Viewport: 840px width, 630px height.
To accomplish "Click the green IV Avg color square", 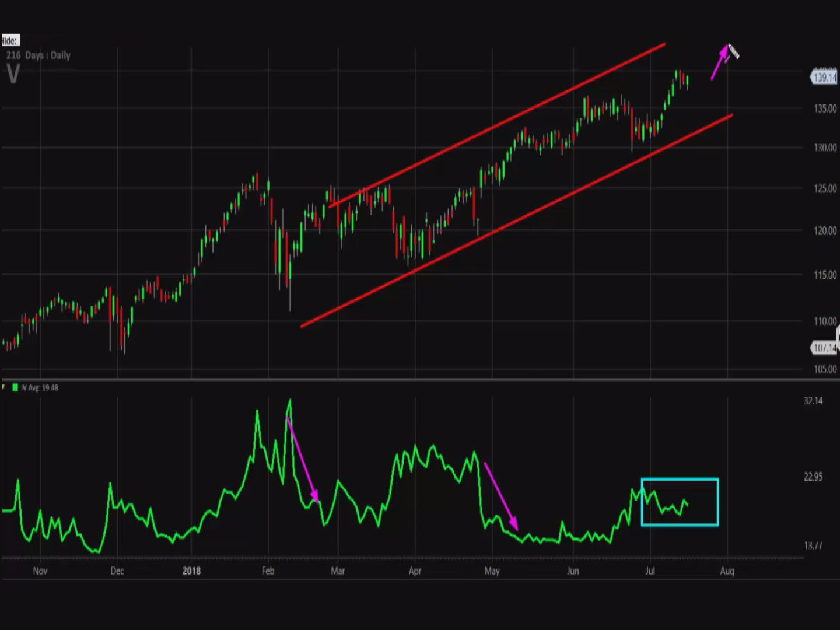I will tap(15, 387).
